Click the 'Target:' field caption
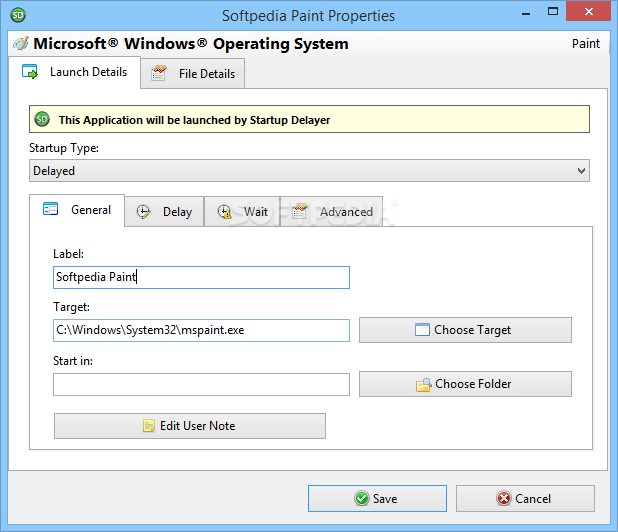 [x=71, y=307]
